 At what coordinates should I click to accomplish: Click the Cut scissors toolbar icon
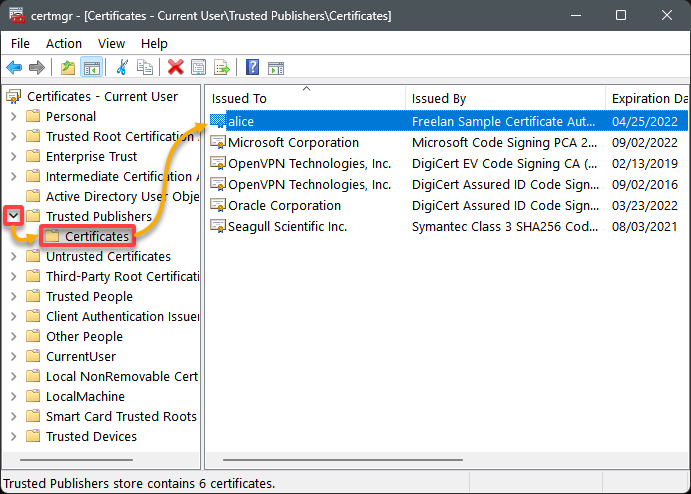(x=122, y=67)
